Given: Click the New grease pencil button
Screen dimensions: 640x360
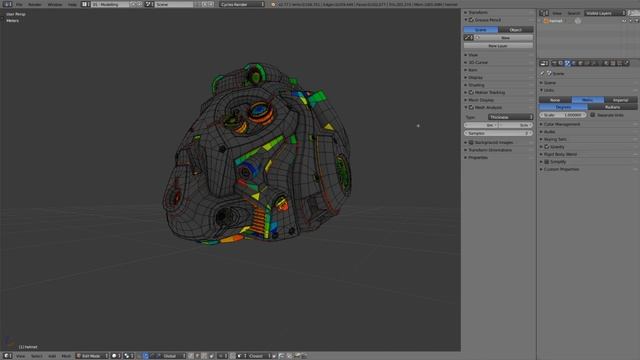Looking at the screenshot, I should coord(504,38).
